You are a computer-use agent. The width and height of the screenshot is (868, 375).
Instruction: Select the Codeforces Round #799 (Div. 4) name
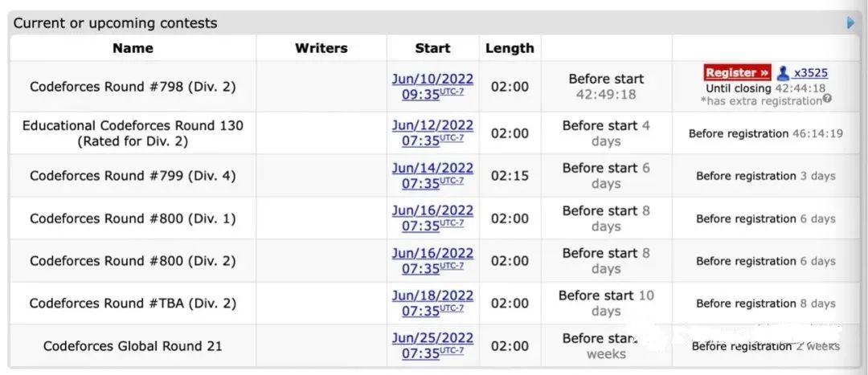[133, 176]
